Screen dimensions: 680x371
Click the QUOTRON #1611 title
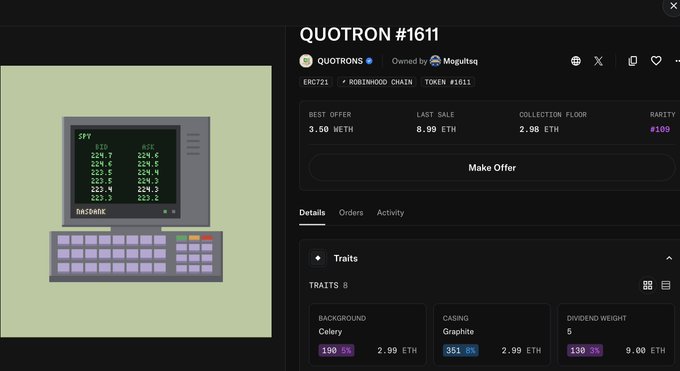[369, 35]
